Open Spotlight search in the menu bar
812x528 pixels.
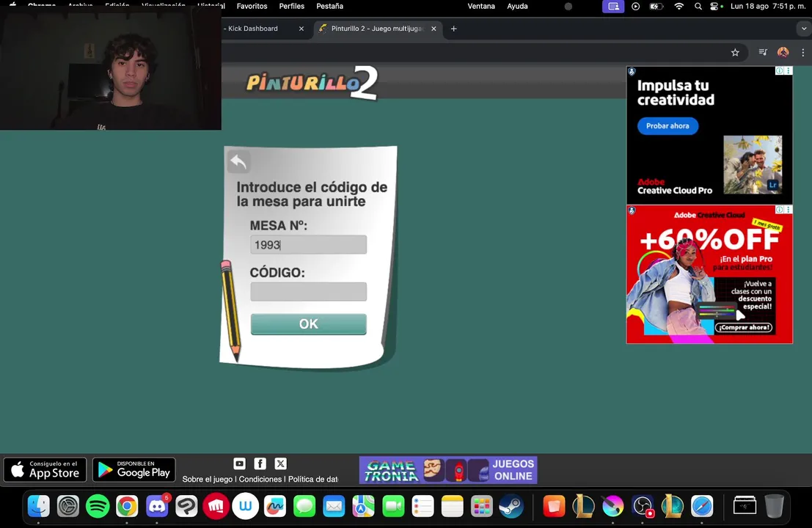[x=698, y=6]
